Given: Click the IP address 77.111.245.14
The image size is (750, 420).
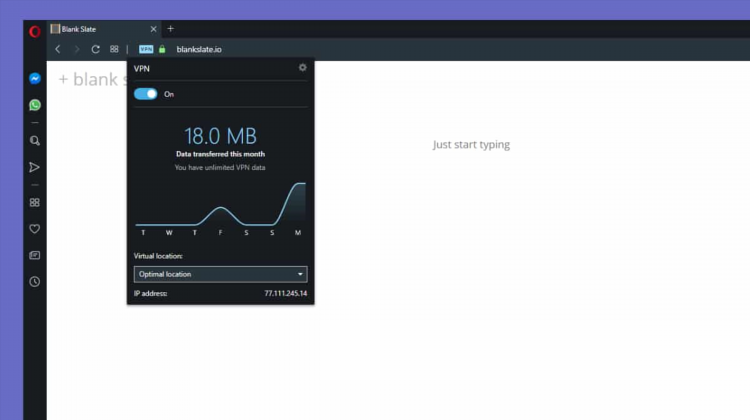Looking at the screenshot, I should (286, 293).
